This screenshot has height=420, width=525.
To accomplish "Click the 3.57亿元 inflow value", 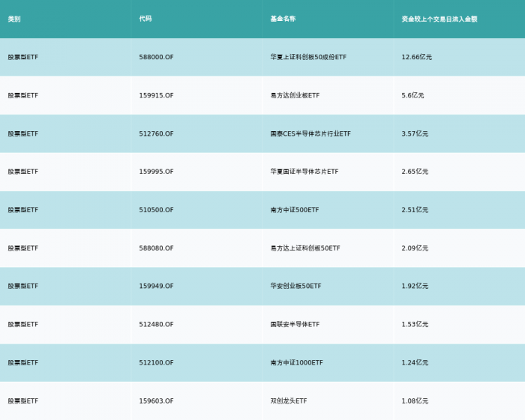I will (415, 133).
